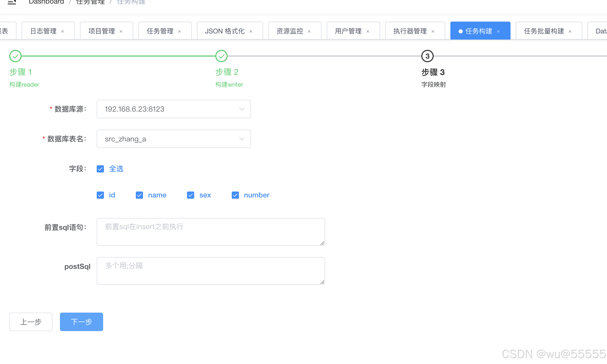Viewport: 607px width, 364px height.
Task: Click the step 3 number circle
Action: click(427, 56)
